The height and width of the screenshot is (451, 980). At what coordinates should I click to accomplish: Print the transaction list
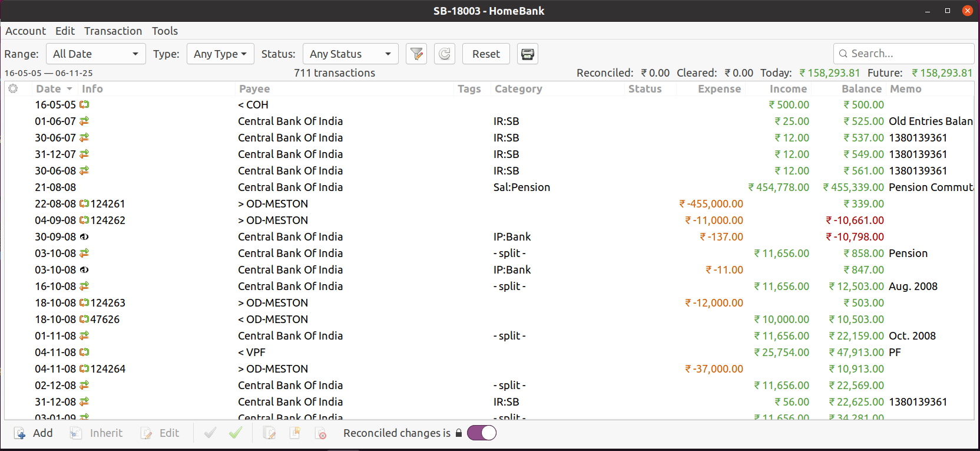527,54
